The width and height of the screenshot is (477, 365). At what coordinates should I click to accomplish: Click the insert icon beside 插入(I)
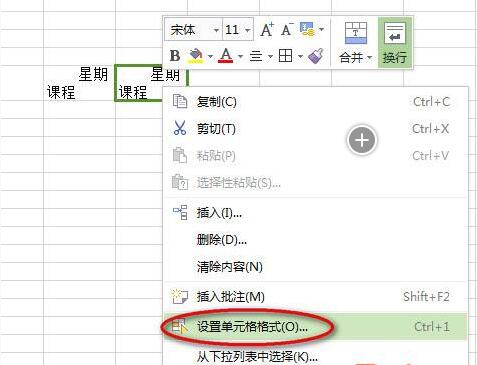coord(180,212)
